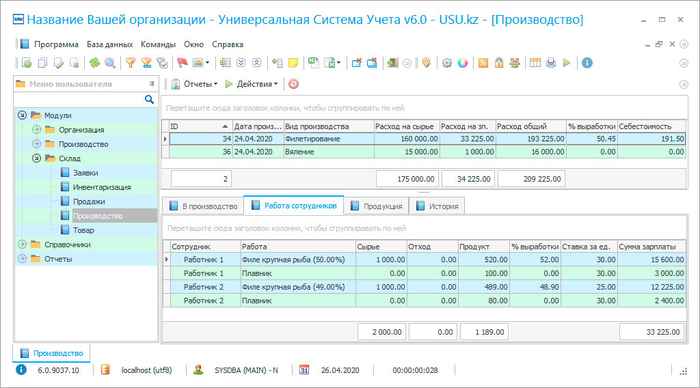700x388 pixels.
Task: Click the user menu search field
Action: point(79,99)
